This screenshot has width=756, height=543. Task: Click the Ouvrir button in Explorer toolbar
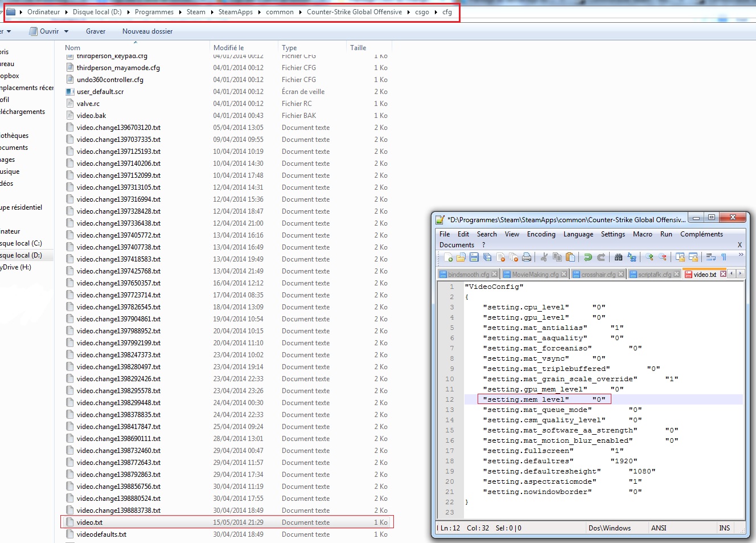pos(44,31)
